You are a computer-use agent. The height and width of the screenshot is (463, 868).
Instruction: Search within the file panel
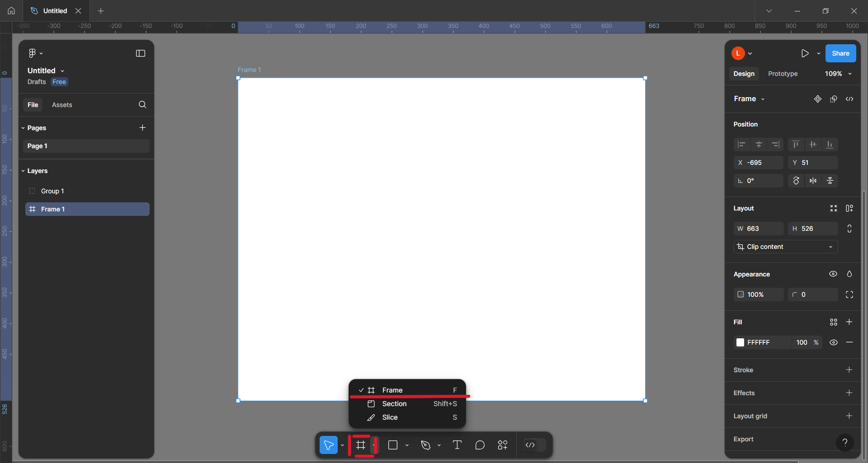(x=142, y=105)
